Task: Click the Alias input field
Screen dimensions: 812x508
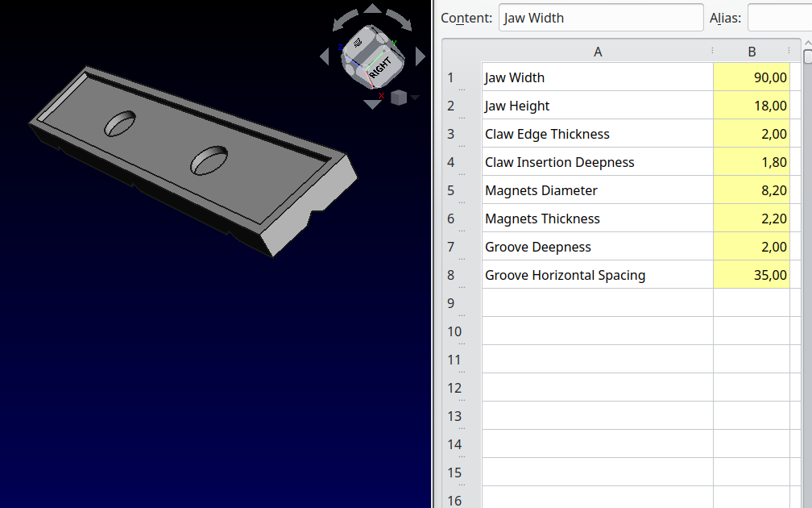Action: click(780, 18)
